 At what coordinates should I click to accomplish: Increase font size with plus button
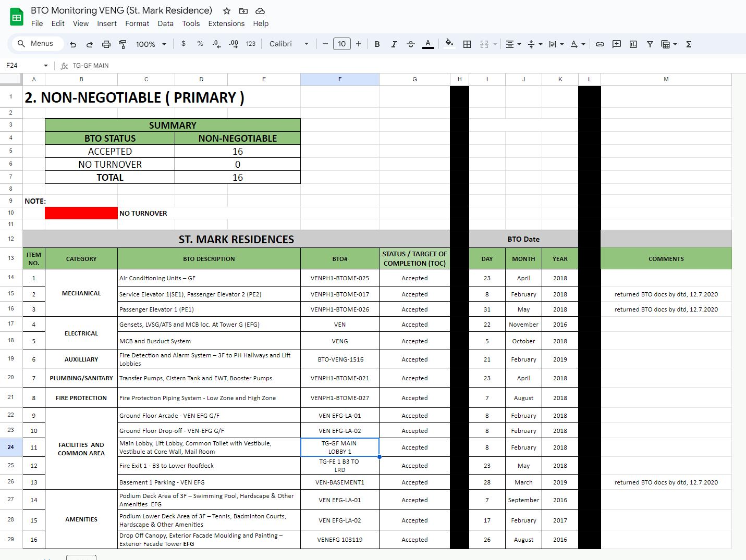pos(359,44)
